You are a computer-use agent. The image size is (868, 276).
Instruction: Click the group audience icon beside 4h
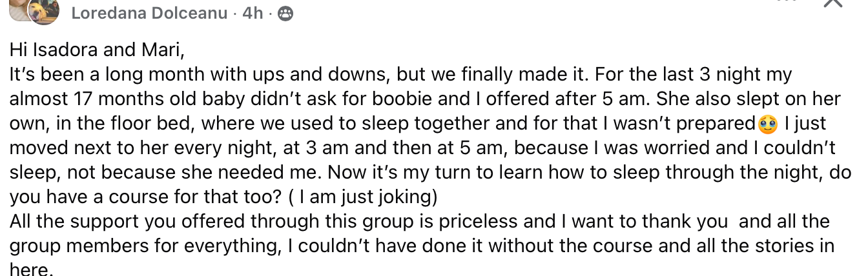[285, 14]
